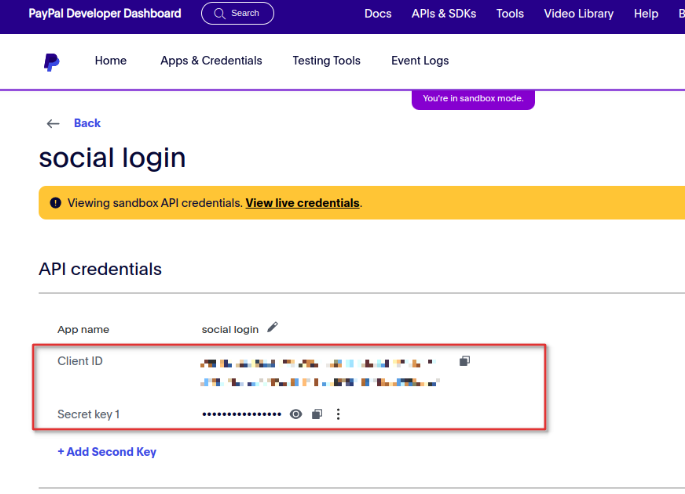The image size is (685, 494).
Task: Click the PayPal logo icon
Action: pos(52,62)
